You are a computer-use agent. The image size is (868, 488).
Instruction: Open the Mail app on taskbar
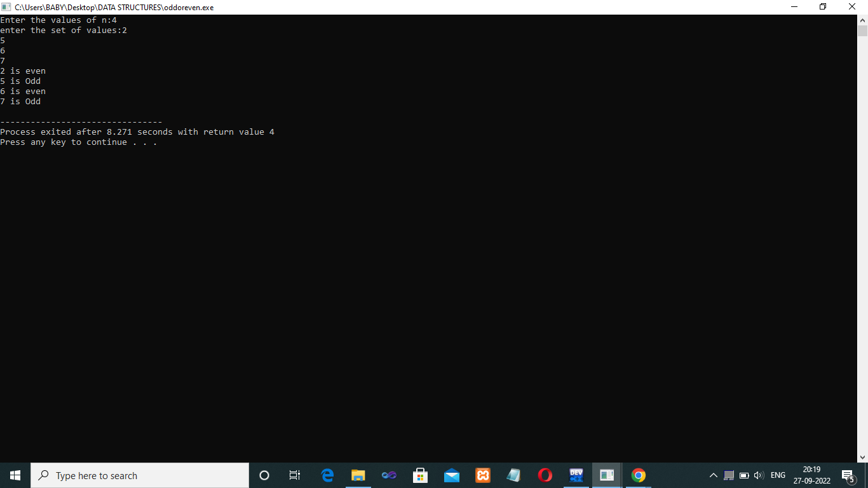point(452,475)
